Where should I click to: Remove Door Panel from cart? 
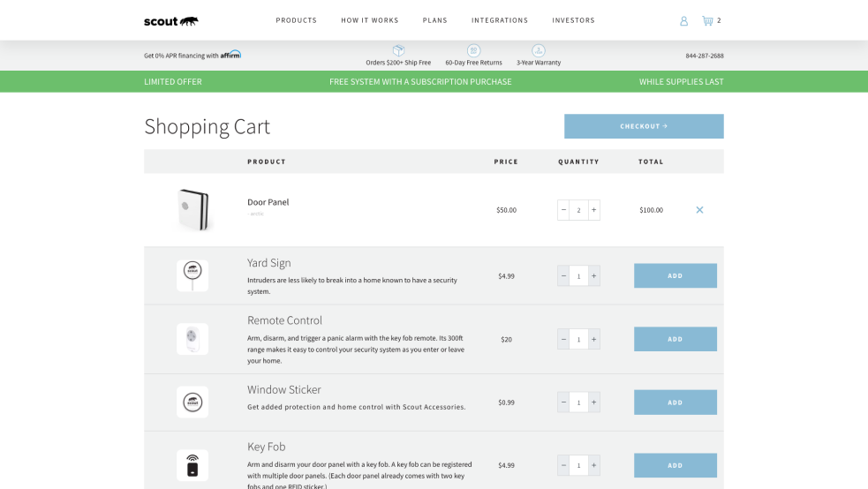point(699,210)
